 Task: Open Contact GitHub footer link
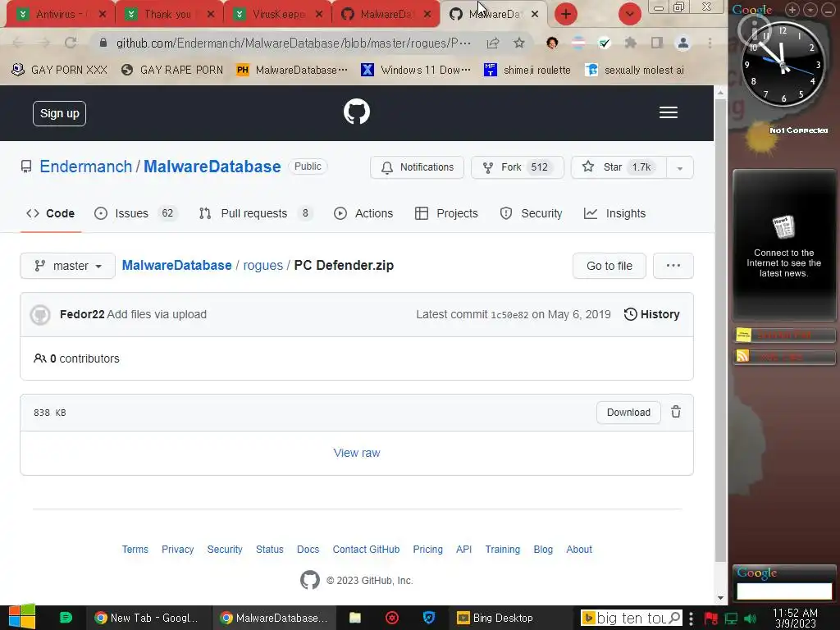[366, 549]
